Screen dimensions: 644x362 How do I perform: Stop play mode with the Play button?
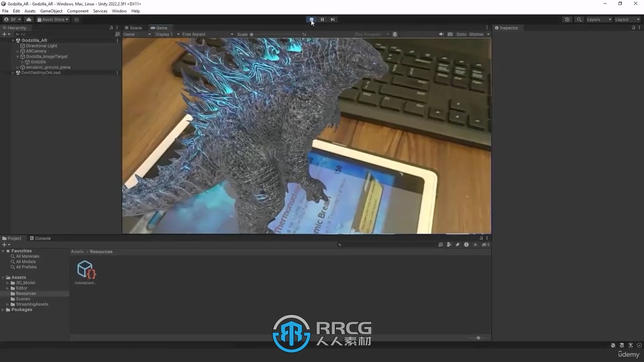[x=311, y=20]
